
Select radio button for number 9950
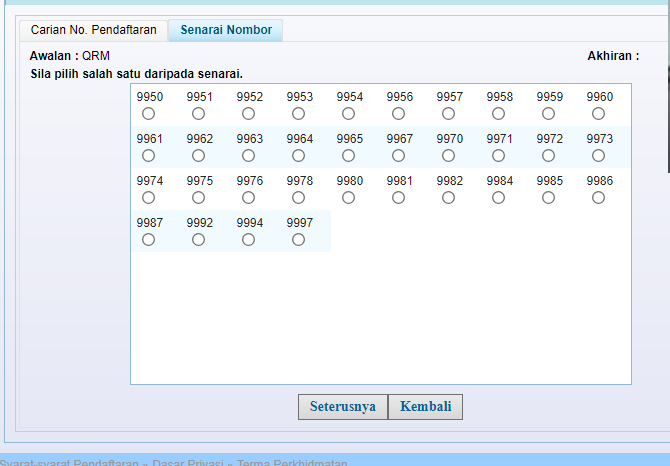(149, 114)
